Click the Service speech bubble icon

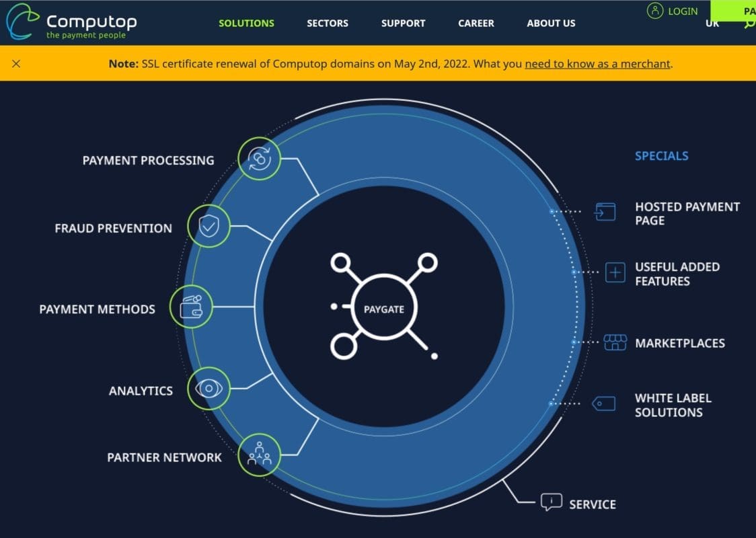tap(552, 502)
